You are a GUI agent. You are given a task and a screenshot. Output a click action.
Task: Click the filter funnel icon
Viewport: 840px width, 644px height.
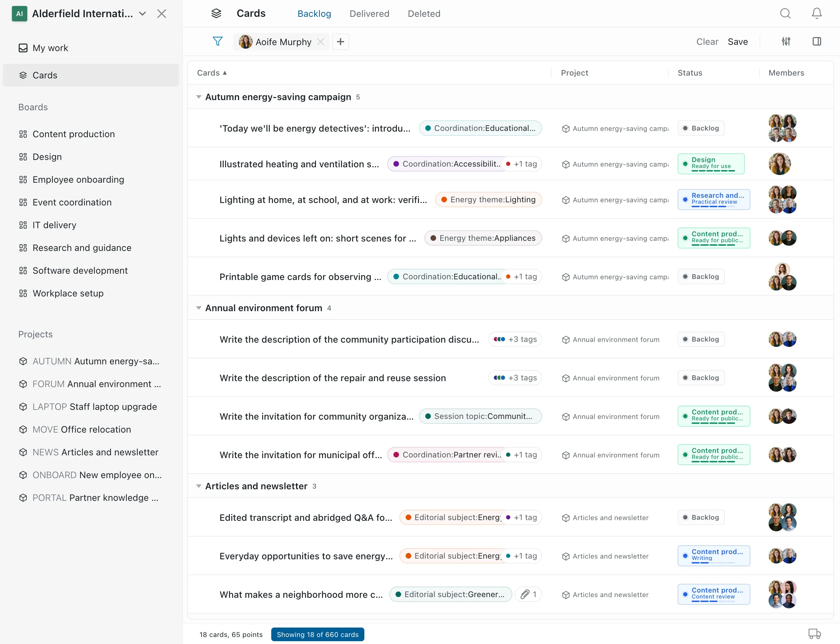pyautogui.click(x=217, y=41)
